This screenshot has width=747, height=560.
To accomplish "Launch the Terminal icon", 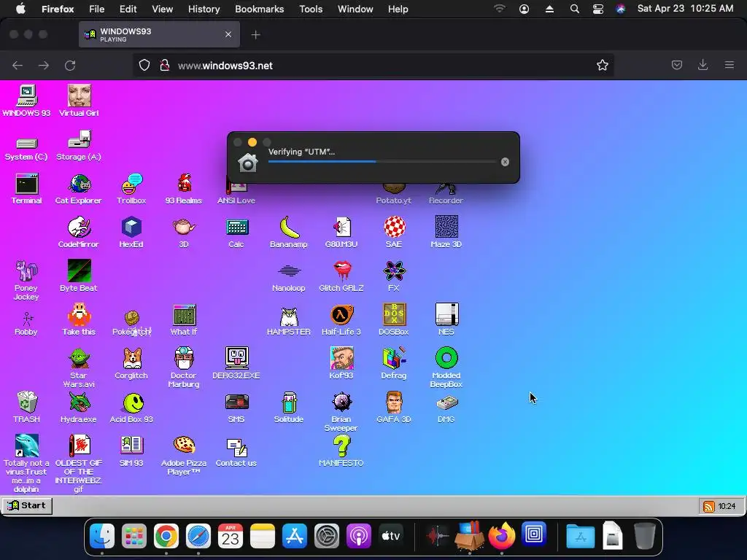I will pos(27,183).
